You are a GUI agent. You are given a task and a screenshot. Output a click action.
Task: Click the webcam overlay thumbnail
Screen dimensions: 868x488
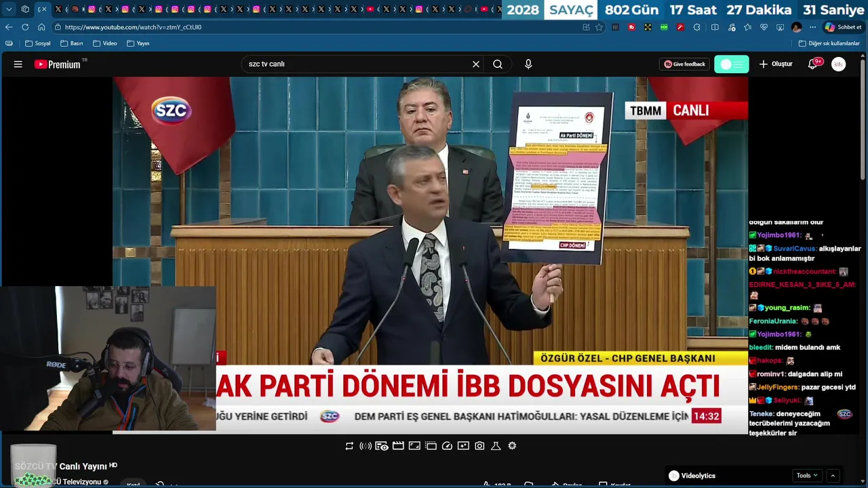pos(108,359)
